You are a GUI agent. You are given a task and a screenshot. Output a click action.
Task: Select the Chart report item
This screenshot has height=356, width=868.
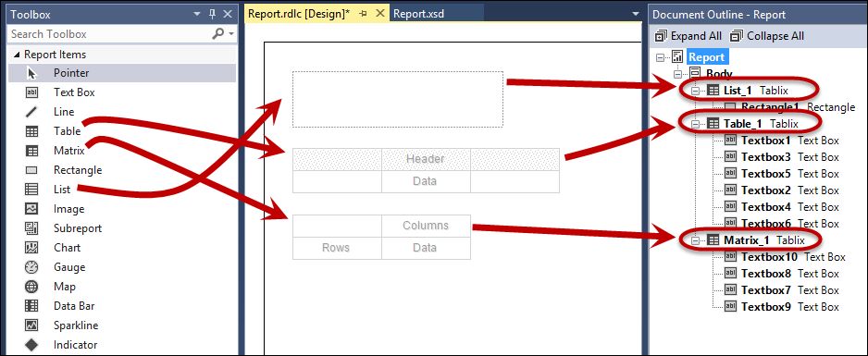click(x=121, y=248)
